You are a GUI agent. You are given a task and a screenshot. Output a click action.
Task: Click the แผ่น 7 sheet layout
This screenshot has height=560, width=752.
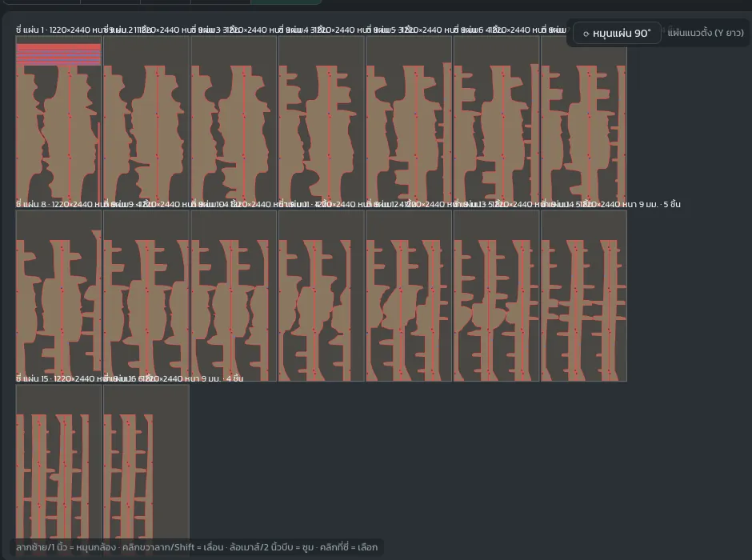(x=584, y=120)
